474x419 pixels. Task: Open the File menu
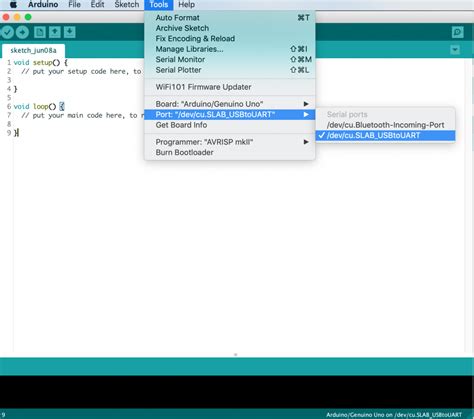(x=74, y=5)
